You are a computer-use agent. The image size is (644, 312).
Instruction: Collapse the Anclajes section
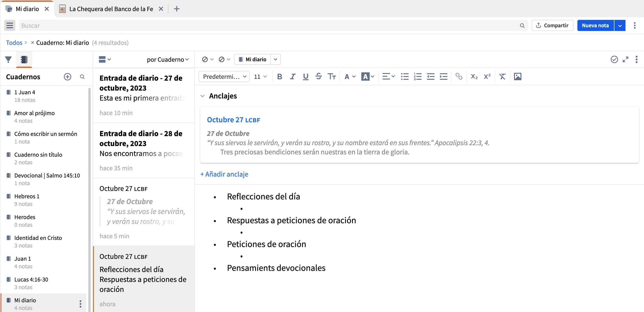point(202,96)
